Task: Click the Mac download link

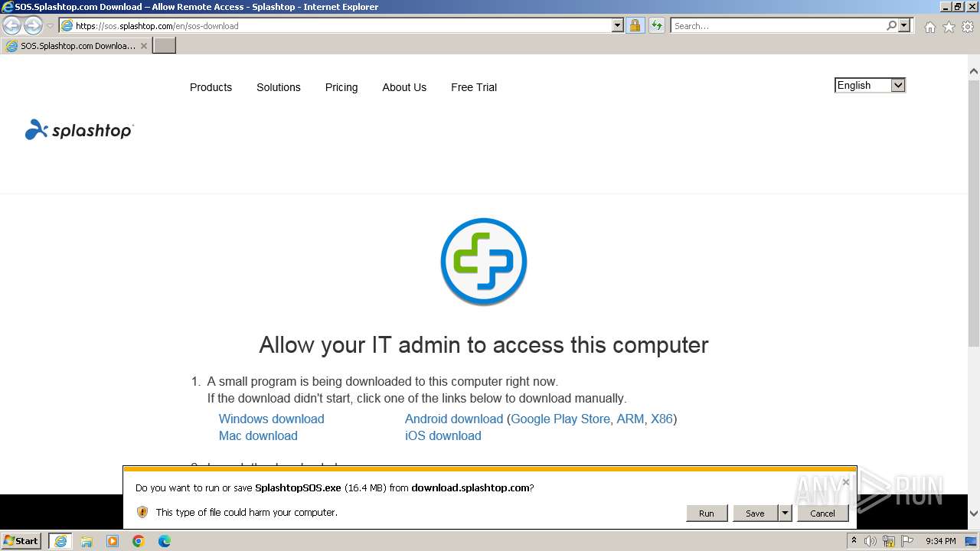Action: pos(258,435)
